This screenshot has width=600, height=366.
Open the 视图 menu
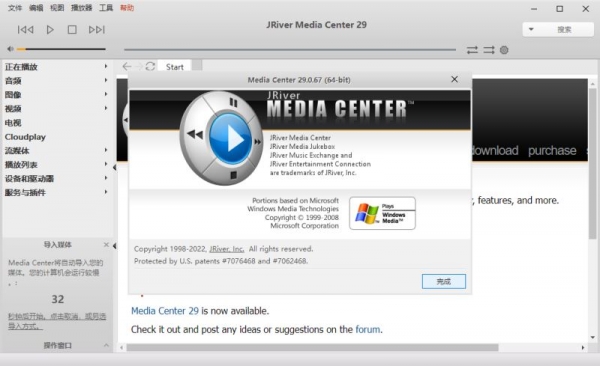click(x=57, y=8)
